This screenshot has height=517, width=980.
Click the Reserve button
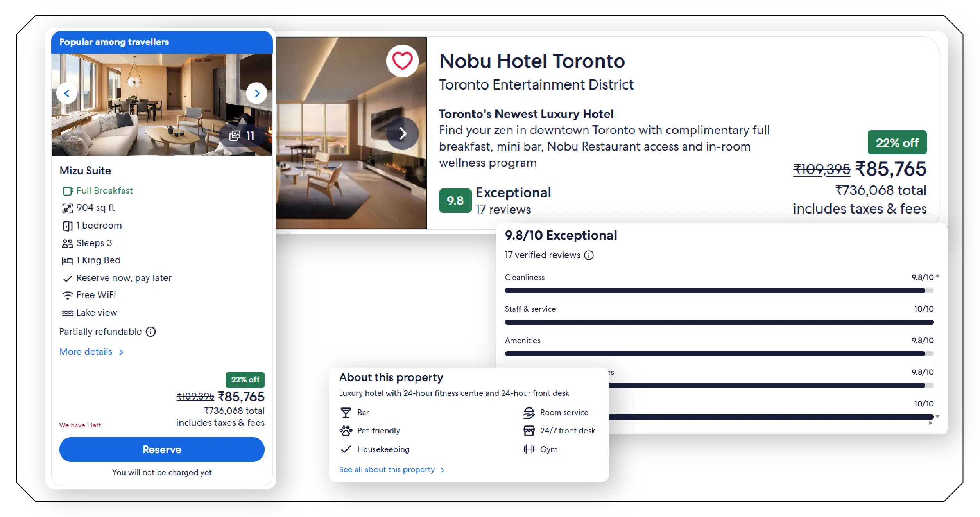click(x=162, y=449)
